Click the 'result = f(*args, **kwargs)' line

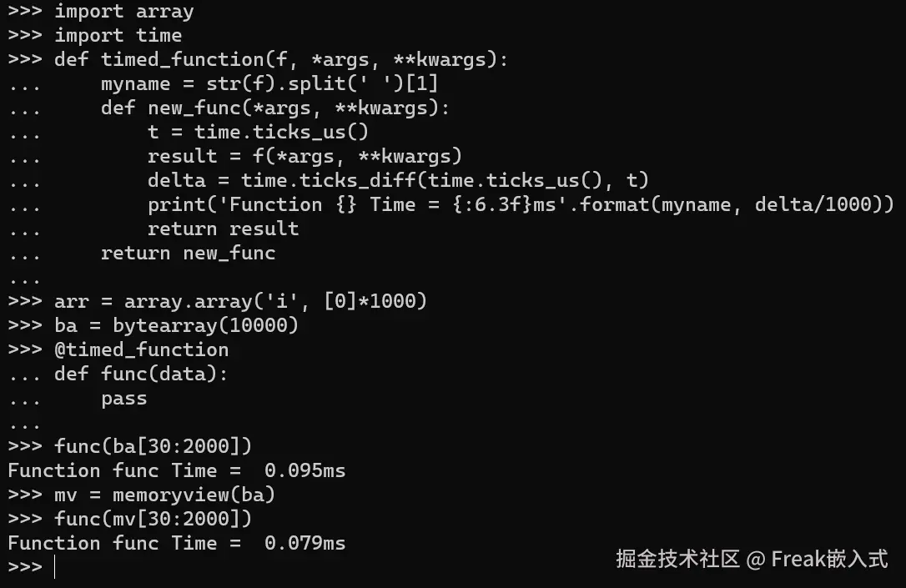(x=235, y=157)
